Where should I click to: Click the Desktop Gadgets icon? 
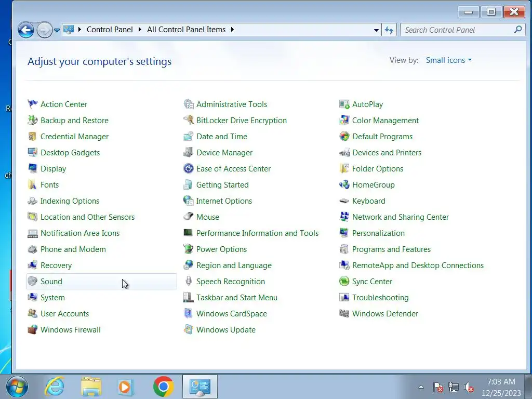coord(33,152)
